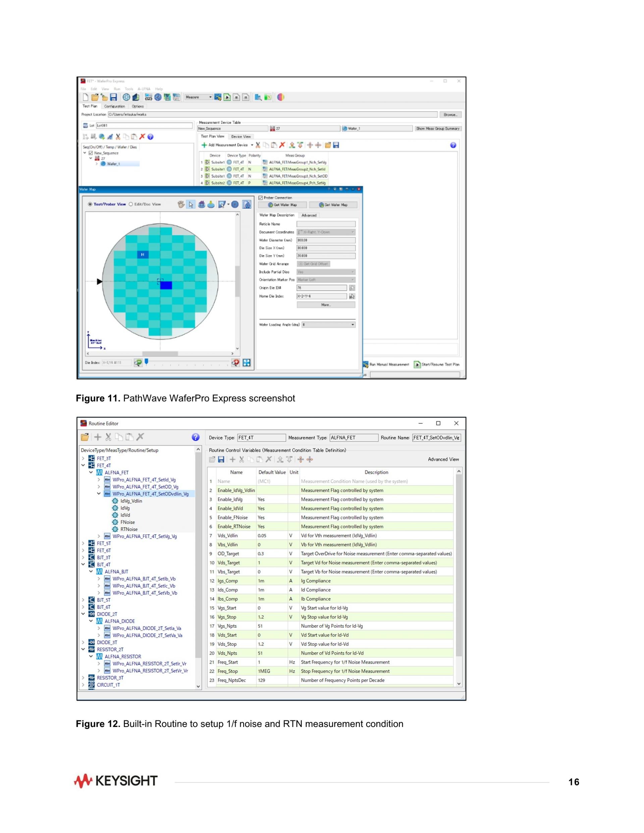Click the save icon in Routine Control Variables toolbar
The width and height of the screenshot is (644, 833).
pos(221,459)
